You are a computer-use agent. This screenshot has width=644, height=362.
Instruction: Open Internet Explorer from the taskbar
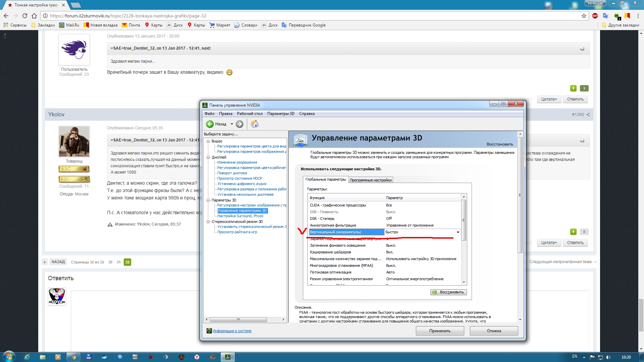(27, 357)
